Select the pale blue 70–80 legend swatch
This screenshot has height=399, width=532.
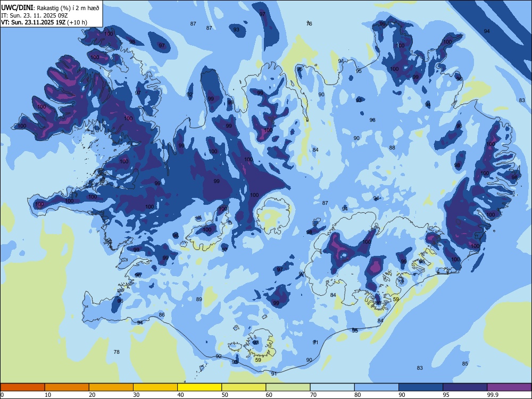(332, 387)
